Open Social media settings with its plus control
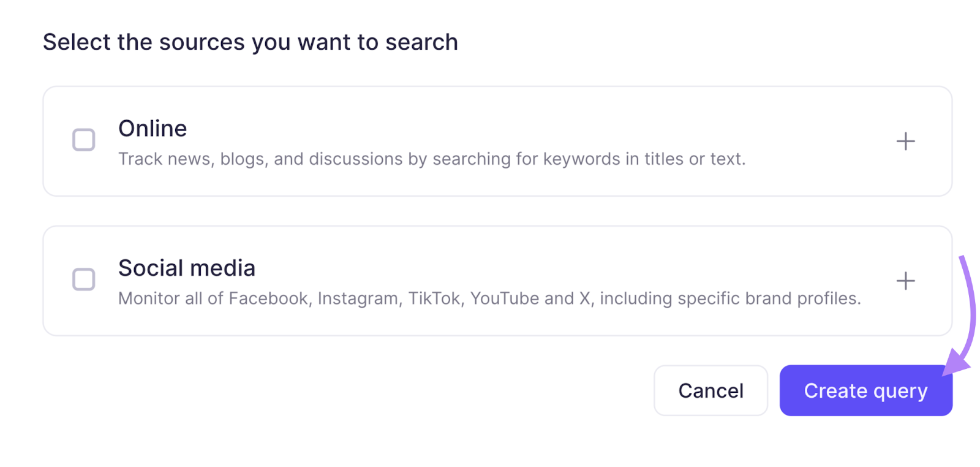The width and height of the screenshot is (980, 467). 905,281
